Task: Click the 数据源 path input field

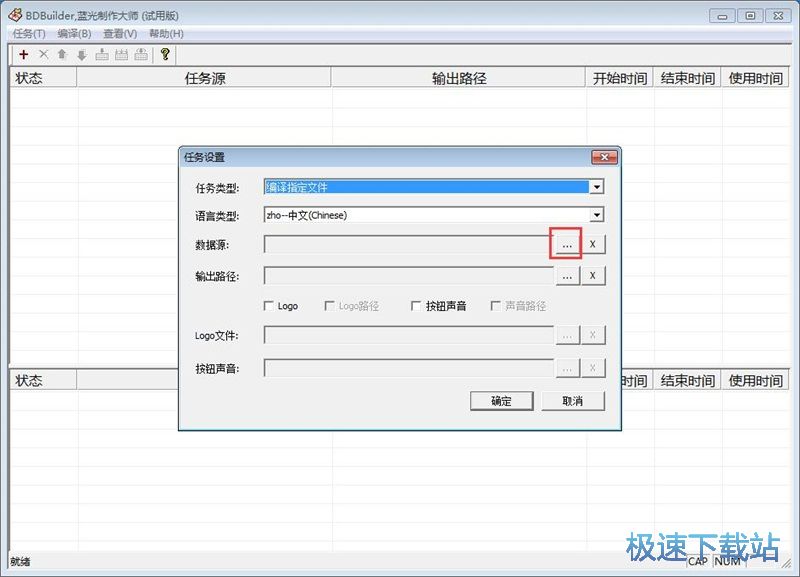Action: [x=409, y=244]
